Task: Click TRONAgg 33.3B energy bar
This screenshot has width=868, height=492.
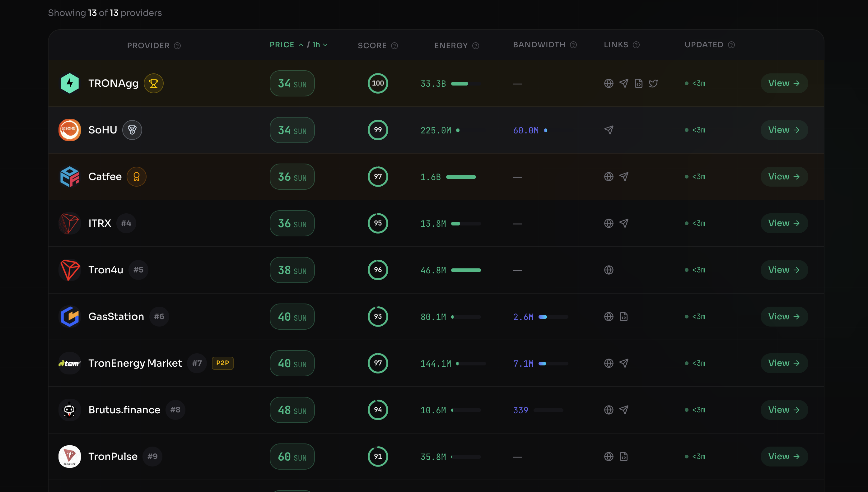Action: [466, 83]
